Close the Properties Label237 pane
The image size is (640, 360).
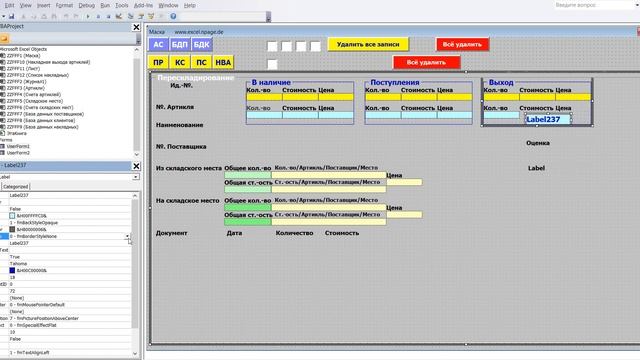pos(136,166)
